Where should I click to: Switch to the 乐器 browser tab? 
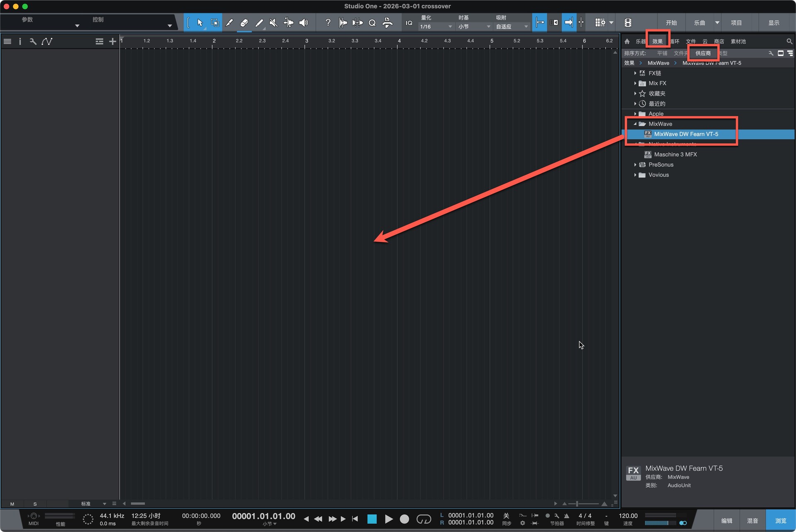(641, 41)
